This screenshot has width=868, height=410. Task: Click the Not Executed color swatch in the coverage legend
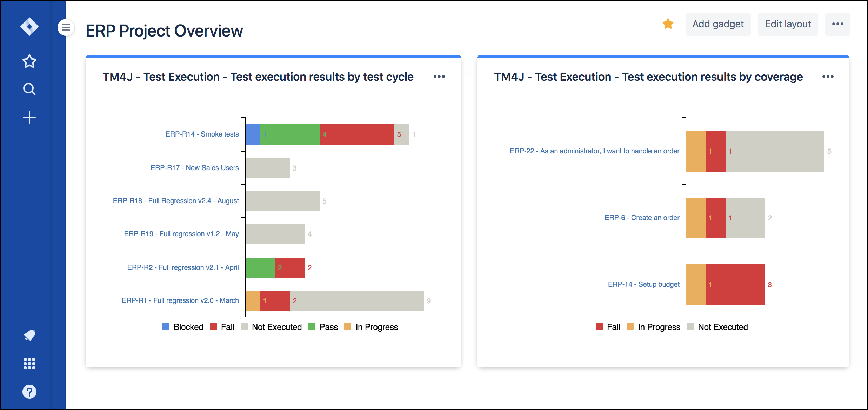pyautogui.click(x=690, y=327)
